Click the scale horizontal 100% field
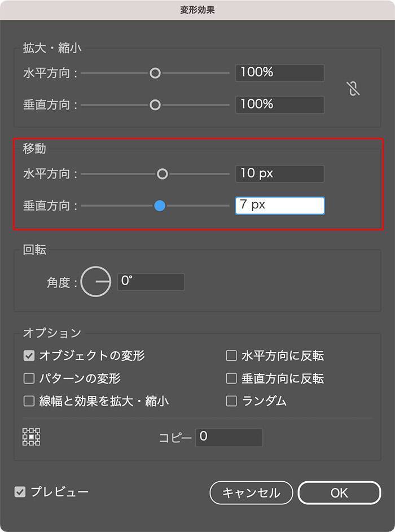 (280, 73)
